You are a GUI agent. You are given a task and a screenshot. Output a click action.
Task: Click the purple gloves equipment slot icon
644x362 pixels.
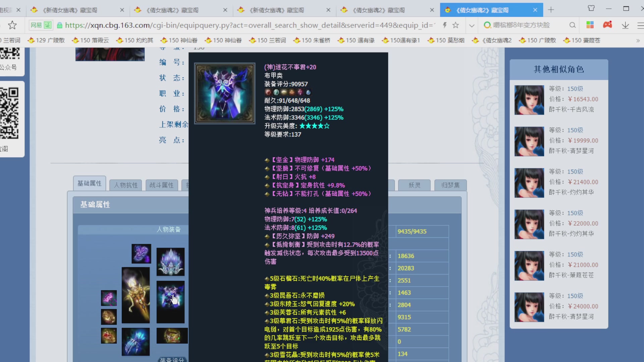point(141,253)
